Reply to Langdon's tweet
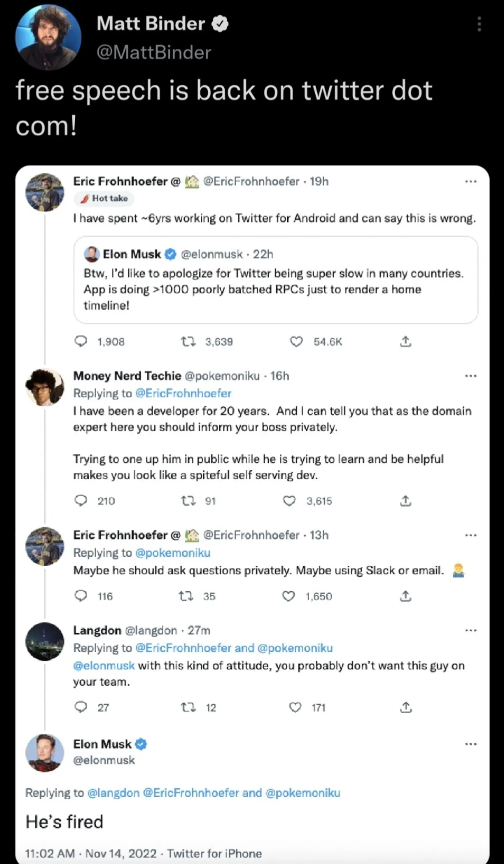This screenshot has width=504, height=864. pos(81,707)
